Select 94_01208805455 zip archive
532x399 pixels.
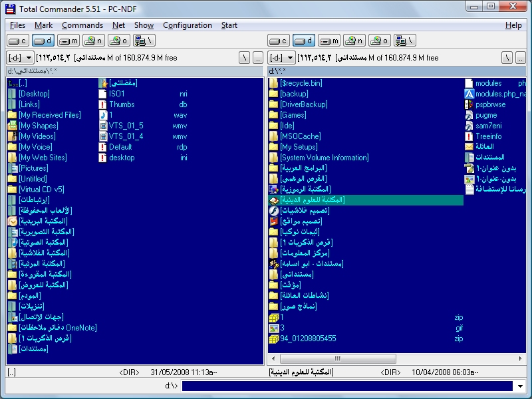[x=366, y=338]
